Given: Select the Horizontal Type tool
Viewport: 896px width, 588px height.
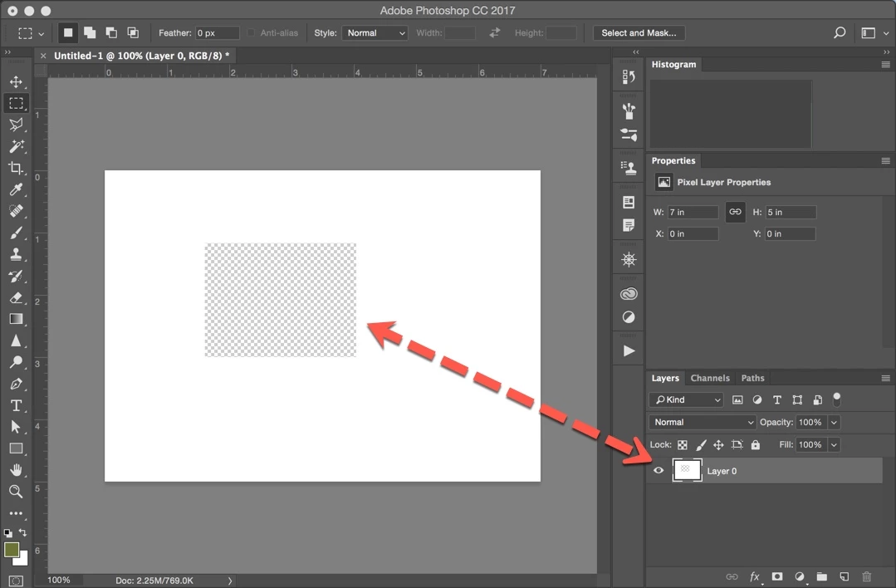Looking at the screenshot, I should pos(16,406).
